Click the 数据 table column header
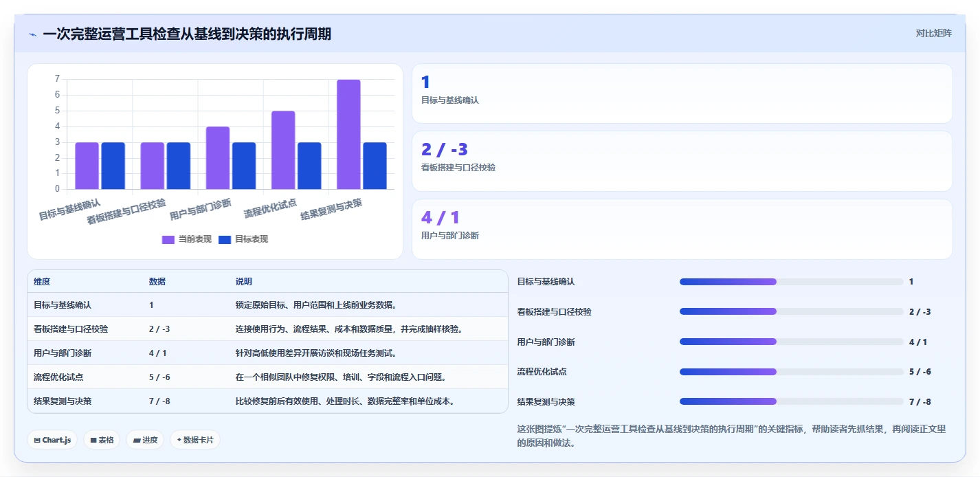Image resolution: width=980 pixels, height=477 pixels. [x=157, y=282]
